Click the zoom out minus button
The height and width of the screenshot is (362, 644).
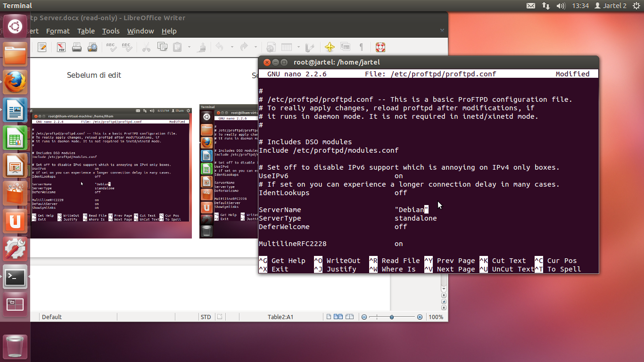(x=364, y=317)
